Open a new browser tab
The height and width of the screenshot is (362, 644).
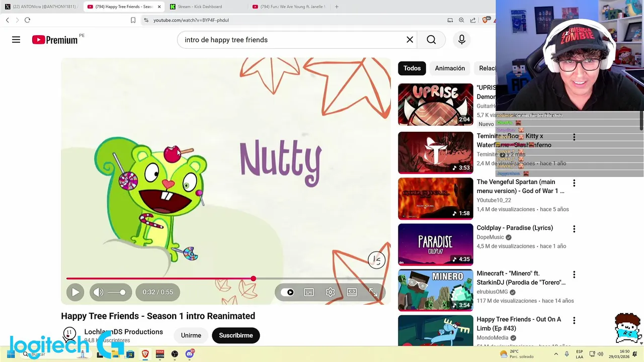pos(337,7)
